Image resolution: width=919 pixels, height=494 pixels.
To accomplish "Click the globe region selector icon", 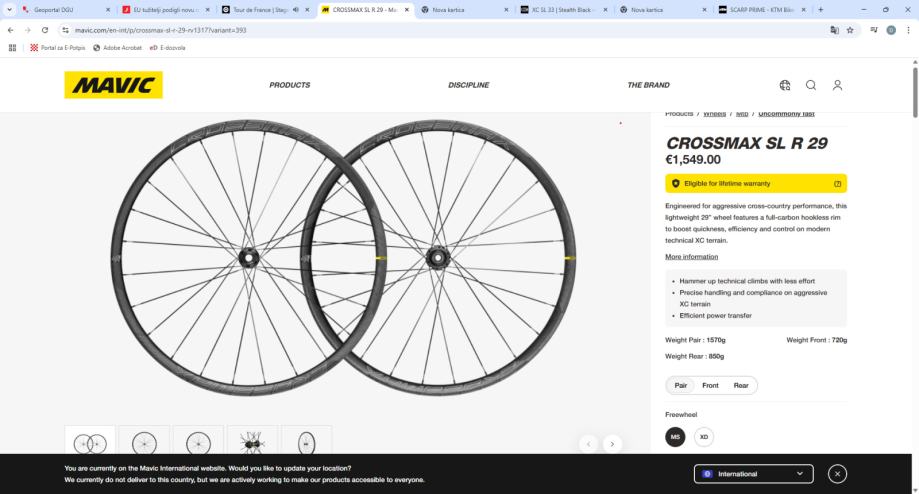I will (785, 85).
